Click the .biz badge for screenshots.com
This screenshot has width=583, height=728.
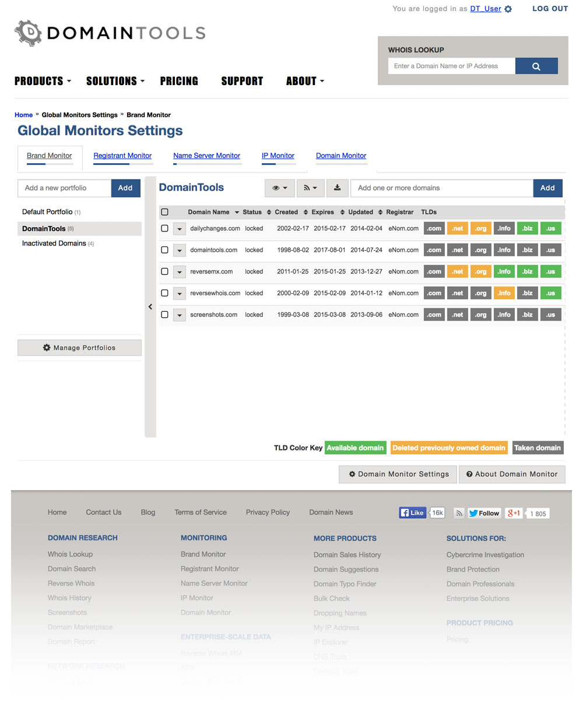coord(528,315)
